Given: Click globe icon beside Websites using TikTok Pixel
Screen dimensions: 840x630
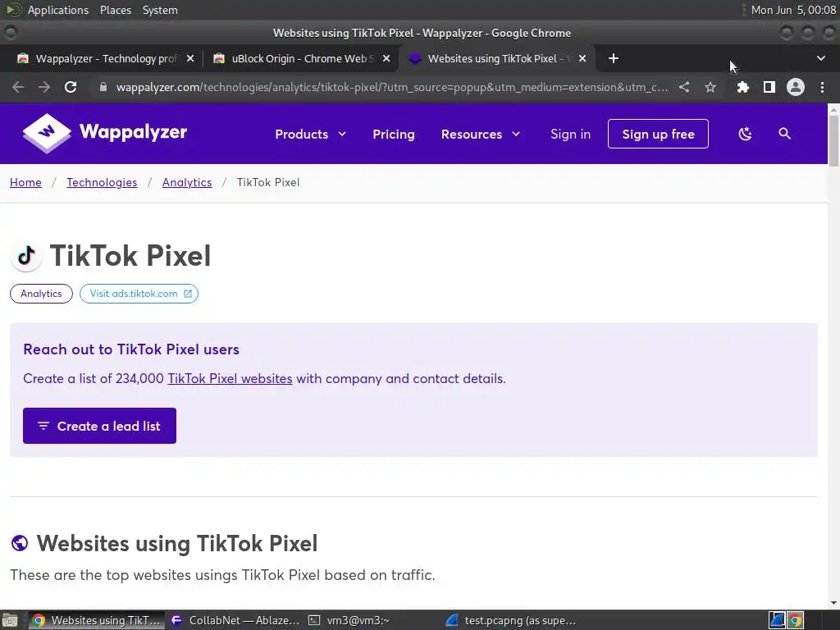Looking at the screenshot, I should tap(20, 543).
